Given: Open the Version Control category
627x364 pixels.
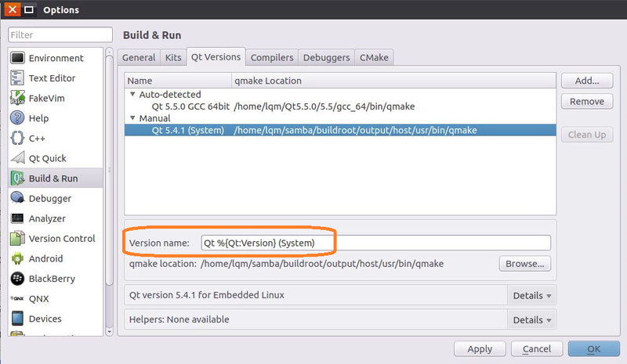Looking at the screenshot, I should pyautogui.click(x=62, y=238).
